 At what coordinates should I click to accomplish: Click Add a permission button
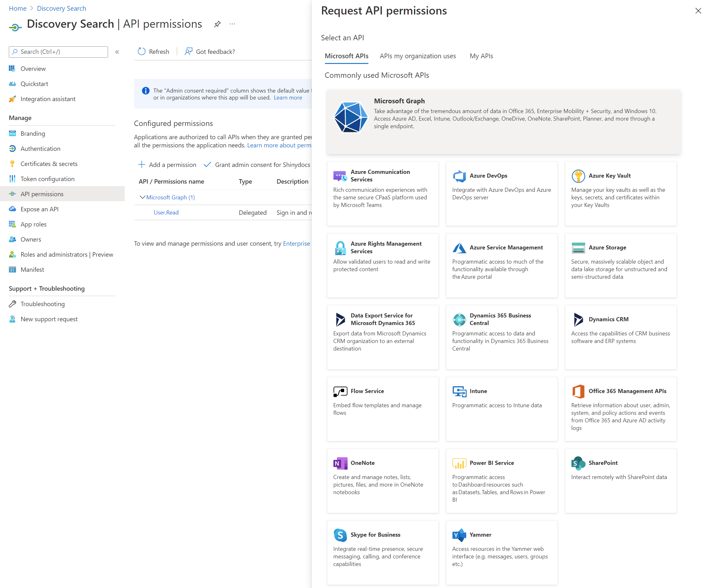(x=167, y=165)
